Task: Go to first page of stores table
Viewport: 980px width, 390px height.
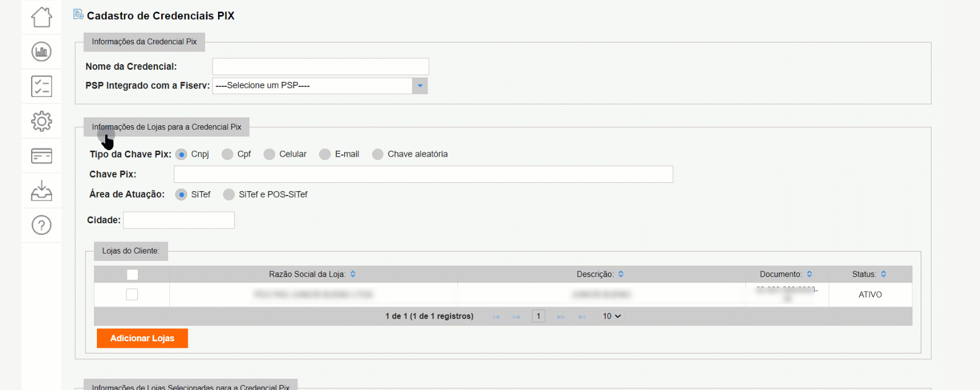Action: 496,316
